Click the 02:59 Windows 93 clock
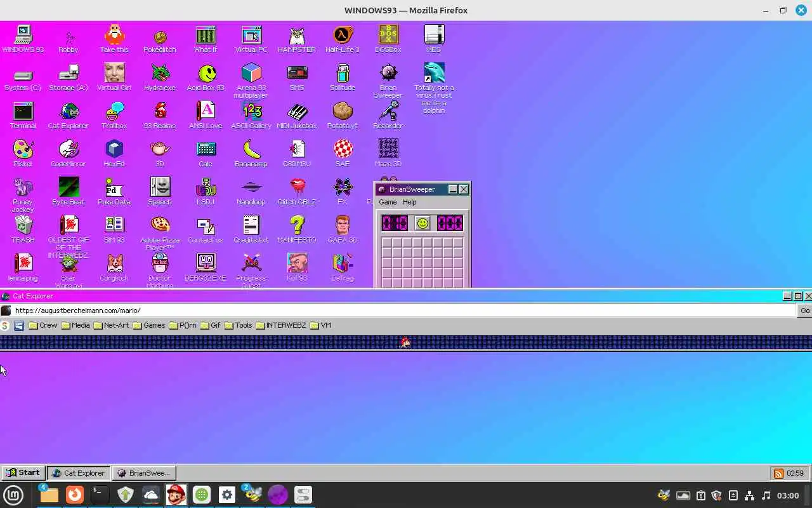 click(795, 473)
